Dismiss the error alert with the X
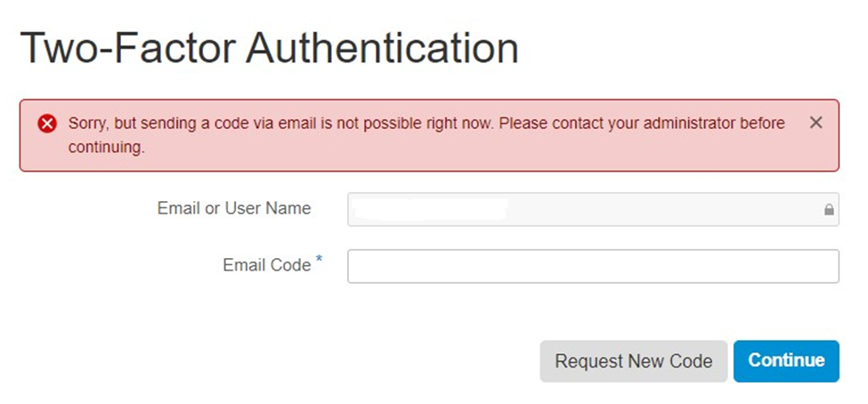Image resolution: width=868 pixels, height=404 pixels. (815, 123)
